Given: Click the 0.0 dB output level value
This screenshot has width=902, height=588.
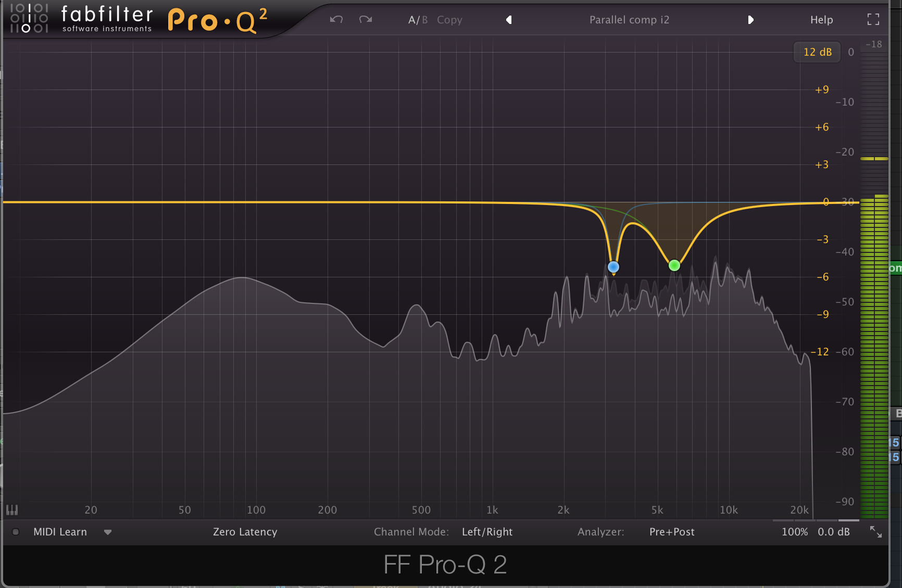Looking at the screenshot, I should [x=834, y=532].
